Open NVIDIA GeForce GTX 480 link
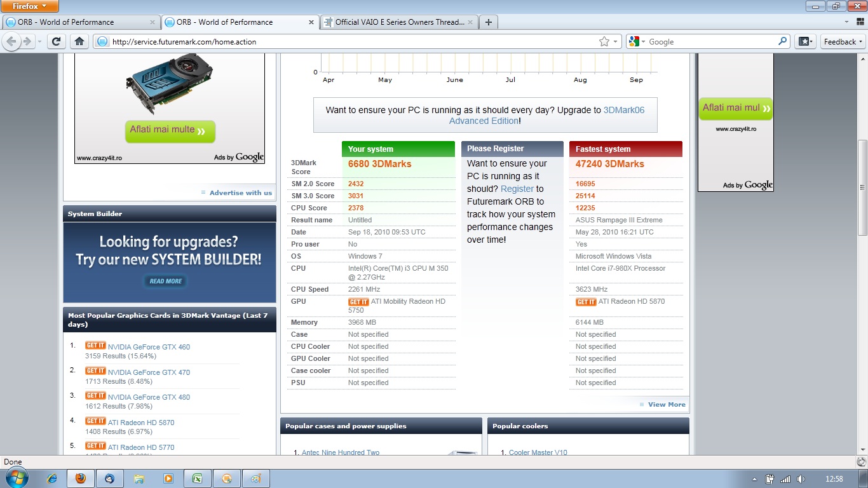 149,397
